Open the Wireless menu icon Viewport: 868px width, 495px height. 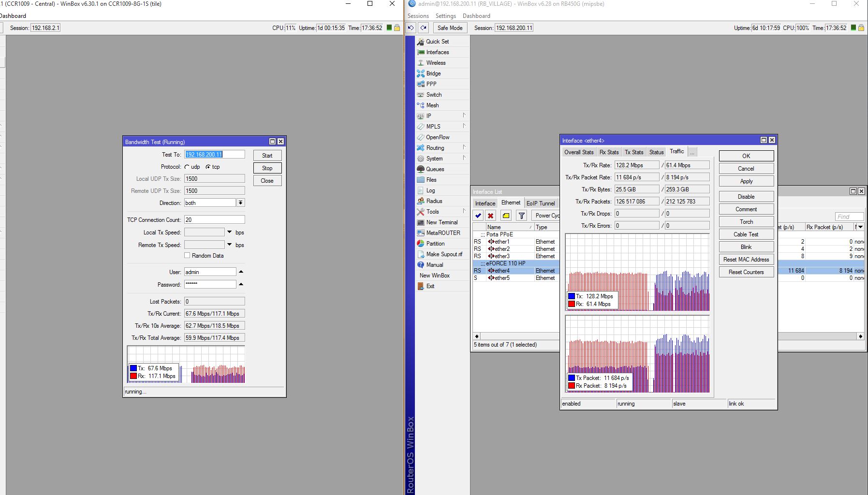pos(421,63)
